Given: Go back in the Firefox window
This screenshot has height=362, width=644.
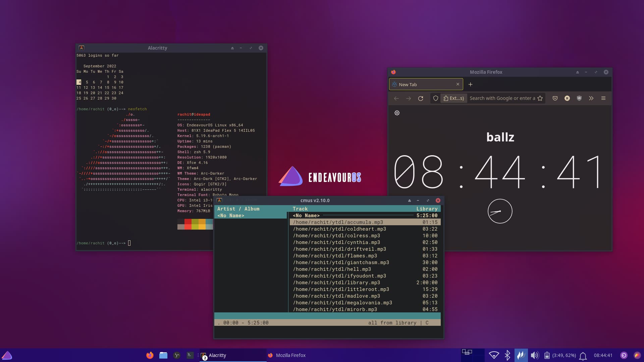Looking at the screenshot, I should tap(396, 98).
